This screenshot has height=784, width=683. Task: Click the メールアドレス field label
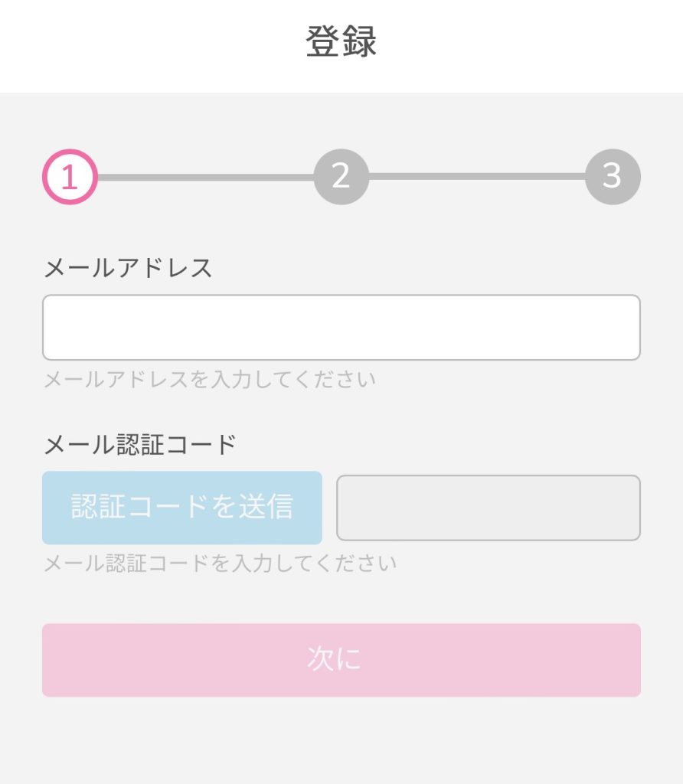point(128,268)
